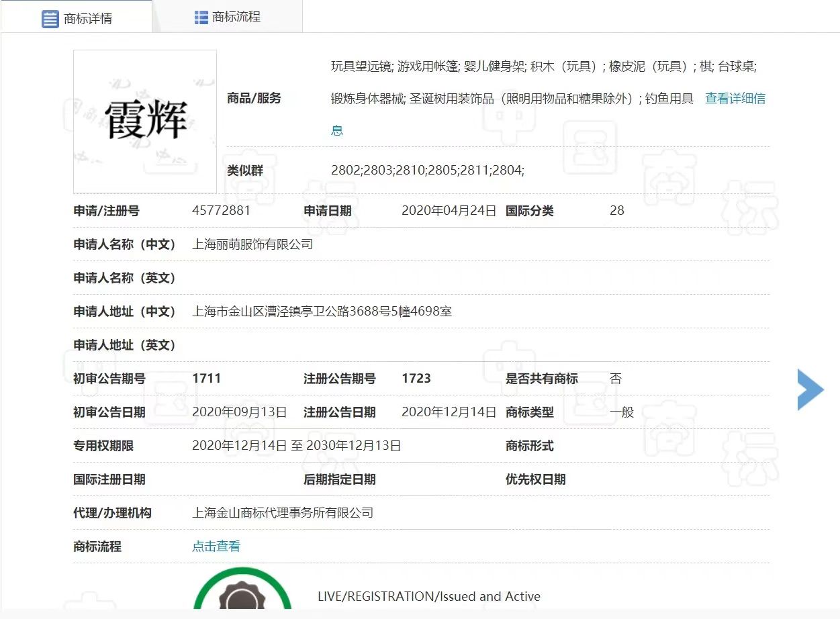Select similar group codes starting with 2802
This screenshot has width=840, height=619.
428,171
